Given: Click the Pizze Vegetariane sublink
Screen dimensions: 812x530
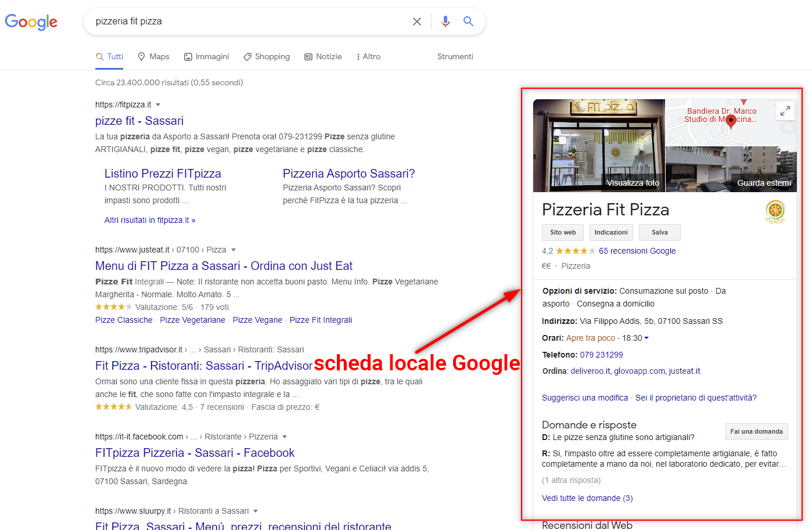Looking at the screenshot, I should click(192, 320).
